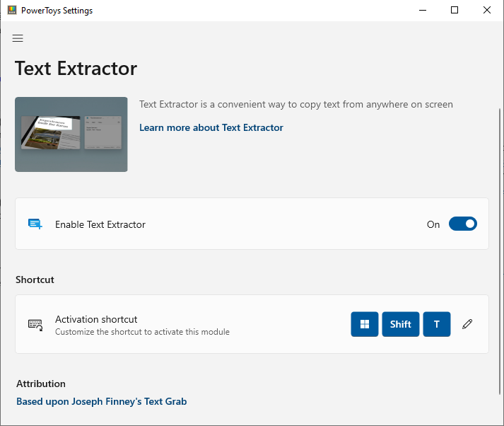Click the Text Extractor page heading
Viewport: 504px width, 426px height.
[x=76, y=68]
